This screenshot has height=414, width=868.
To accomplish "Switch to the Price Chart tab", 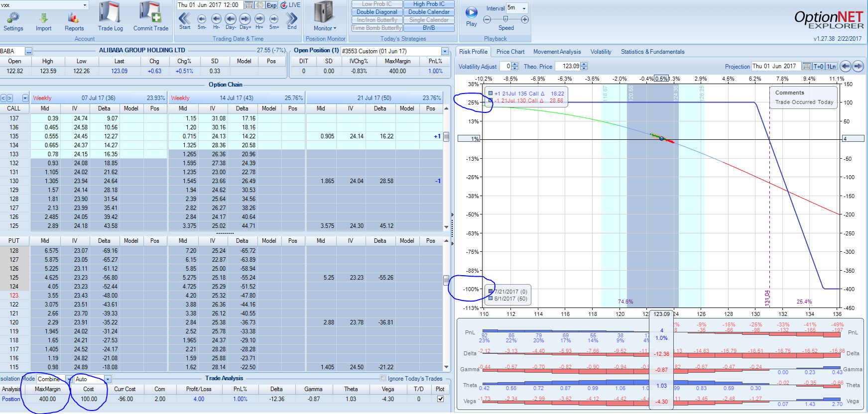I will tap(510, 52).
